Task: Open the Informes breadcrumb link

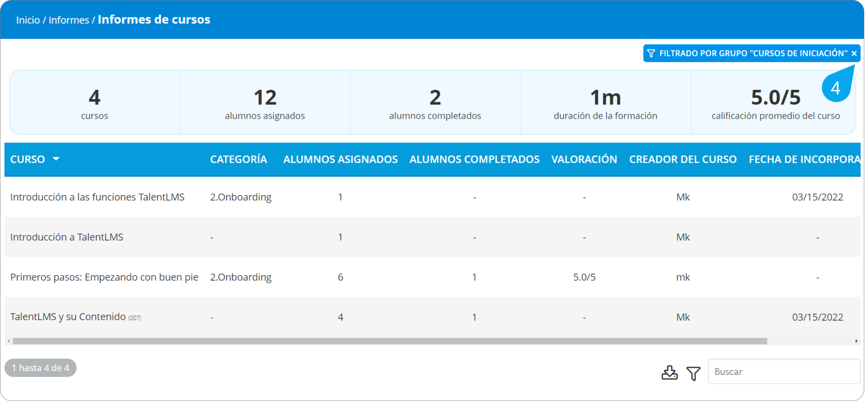Action: 69,20
